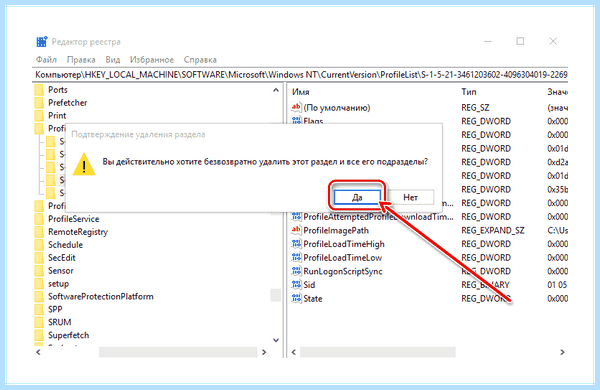Click the Sid binary value icon
Viewport: 600px width, 390px height.
pos(296,285)
